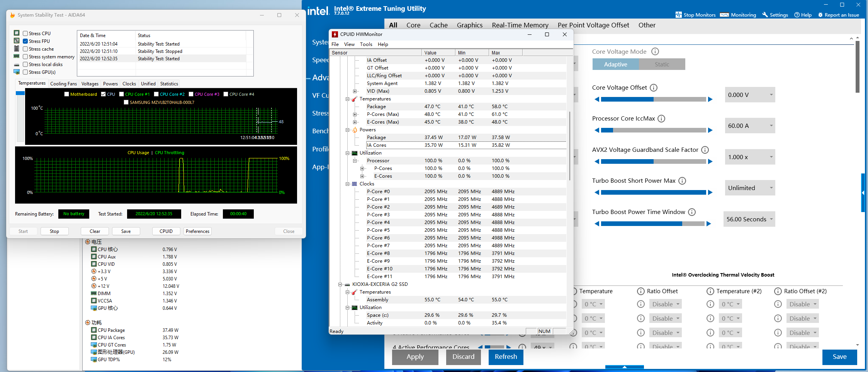Screen dimensions: 868x372
Task: Click right arrow of Core Voltage Offset slider
Action: [710, 99]
